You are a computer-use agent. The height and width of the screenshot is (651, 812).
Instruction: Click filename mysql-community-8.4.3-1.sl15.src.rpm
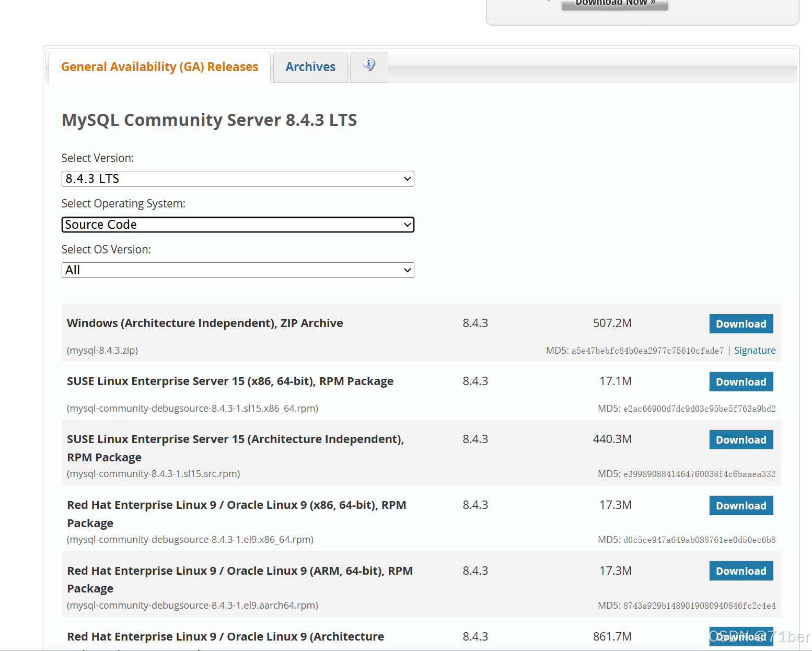click(x=154, y=474)
